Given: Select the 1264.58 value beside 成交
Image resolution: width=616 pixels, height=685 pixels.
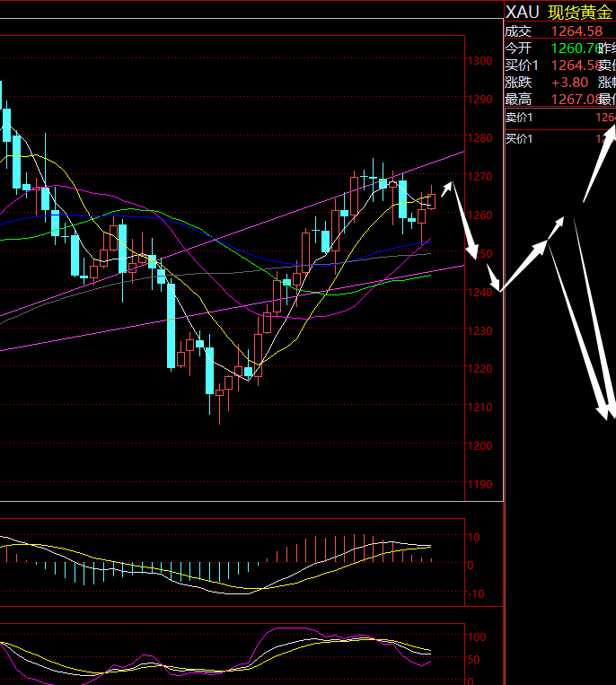Looking at the screenshot, I should pos(576,31).
